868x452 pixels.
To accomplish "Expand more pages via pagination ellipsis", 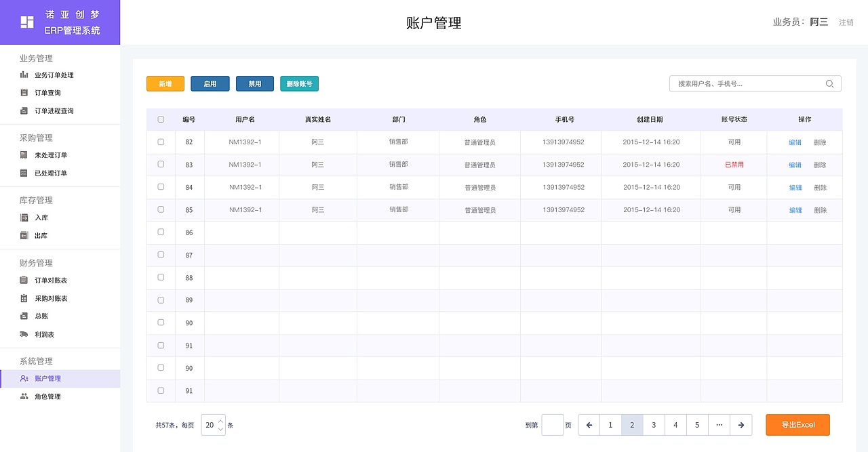I will pyautogui.click(x=719, y=425).
